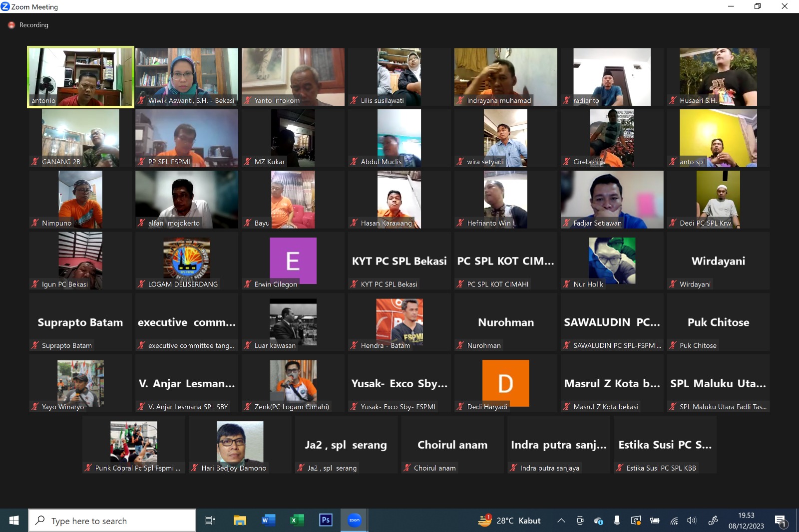Open File Explorer from the taskbar
The height and width of the screenshot is (532, 799).
[240, 521]
